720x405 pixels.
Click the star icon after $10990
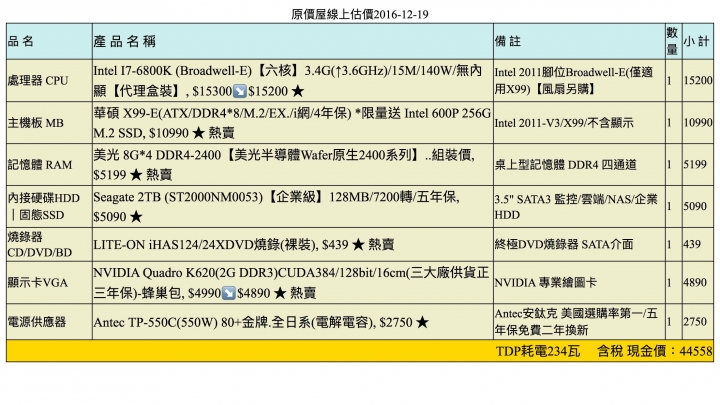(x=198, y=133)
